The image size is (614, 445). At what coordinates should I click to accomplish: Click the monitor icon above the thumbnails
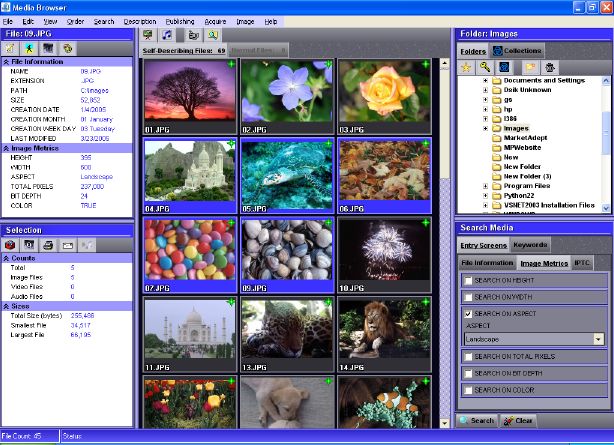148,35
